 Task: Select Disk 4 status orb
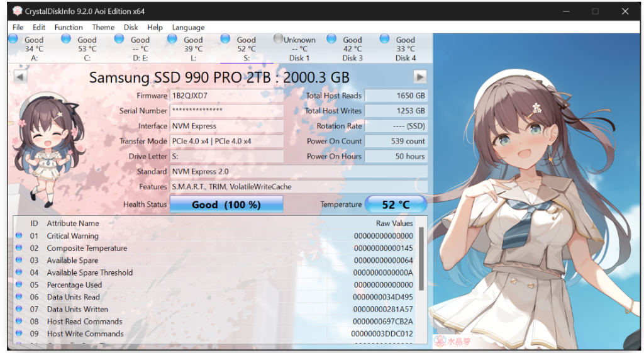click(384, 38)
